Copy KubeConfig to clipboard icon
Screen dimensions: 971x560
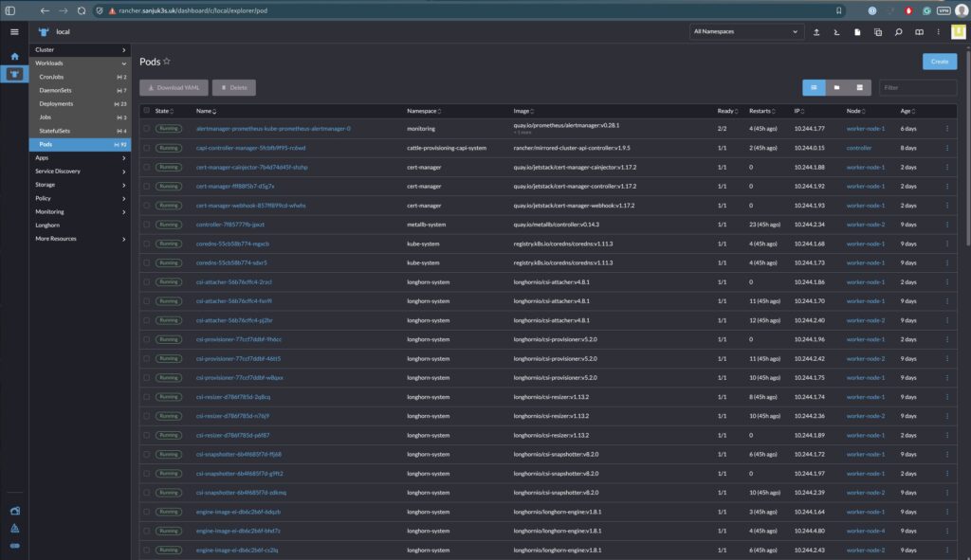(877, 31)
